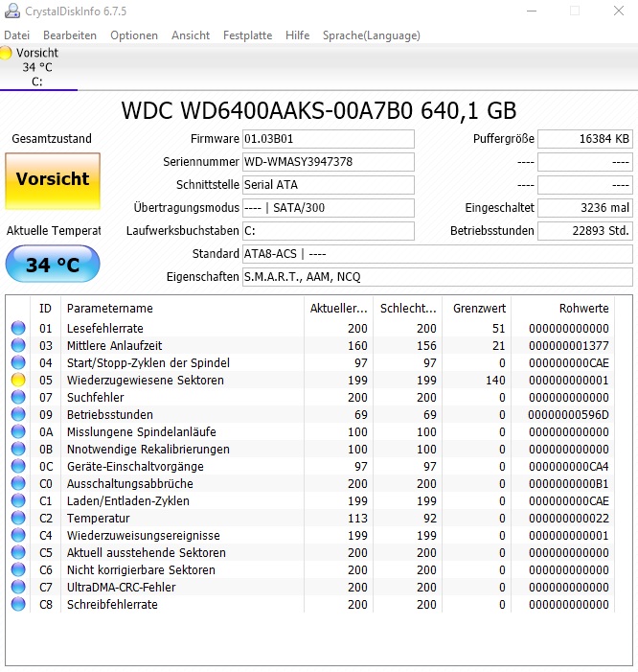The height and width of the screenshot is (672, 638).
Task: Click the raw value 000000001377
Action: tap(569, 346)
